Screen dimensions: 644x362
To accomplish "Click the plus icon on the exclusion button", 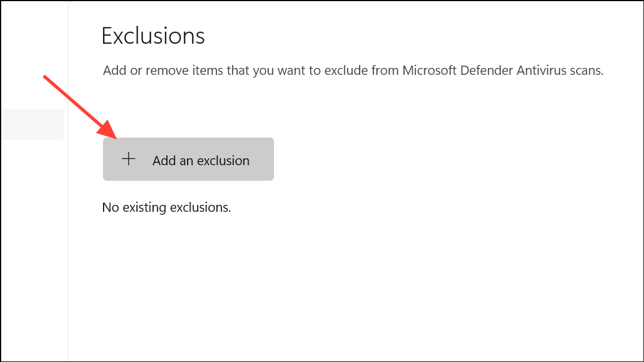I will [x=128, y=159].
